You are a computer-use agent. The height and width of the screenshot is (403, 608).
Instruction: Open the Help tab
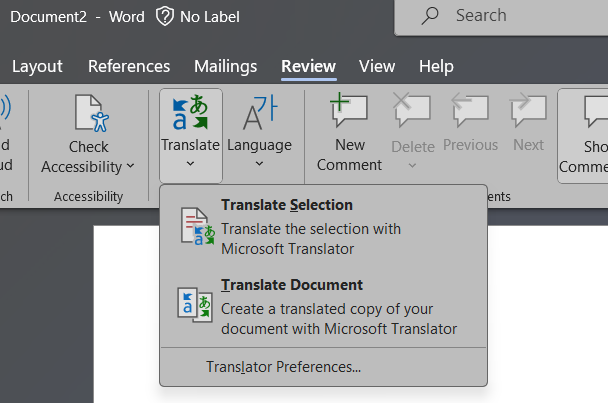point(436,66)
